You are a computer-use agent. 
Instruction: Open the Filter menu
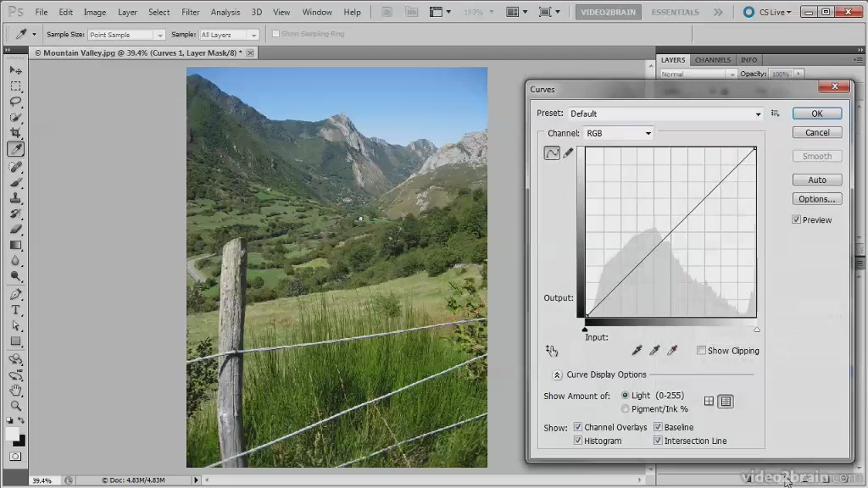click(191, 12)
